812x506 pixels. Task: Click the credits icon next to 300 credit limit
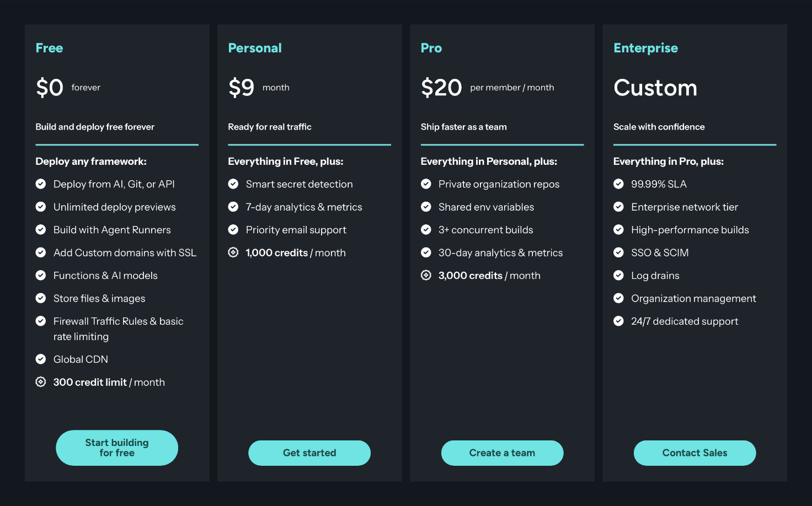[40, 381]
